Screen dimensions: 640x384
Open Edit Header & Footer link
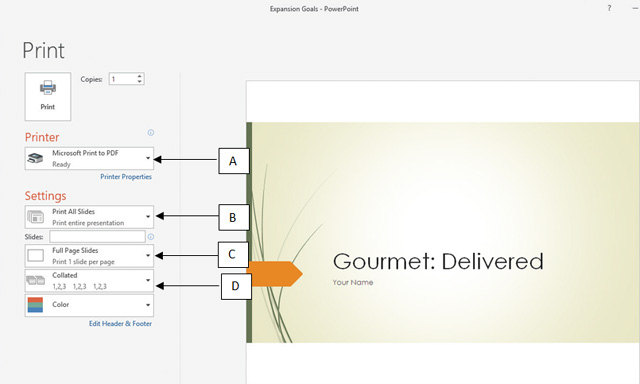[x=120, y=324]
